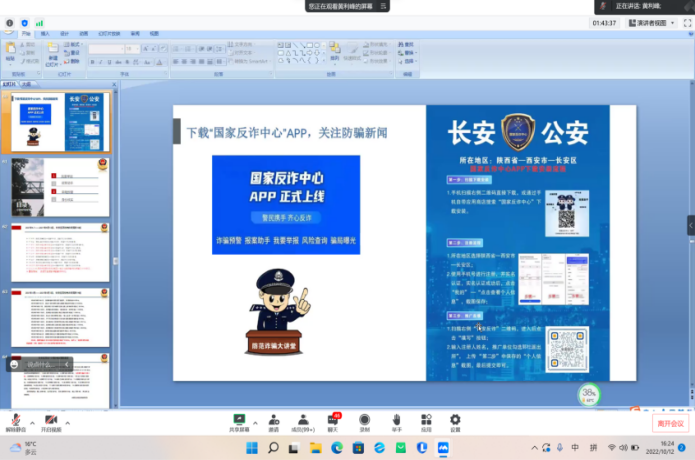Image resolution: width=695 pixels, height=460 pixels.
Task: Open the Chat panel
Action: (x=332, y=420)
